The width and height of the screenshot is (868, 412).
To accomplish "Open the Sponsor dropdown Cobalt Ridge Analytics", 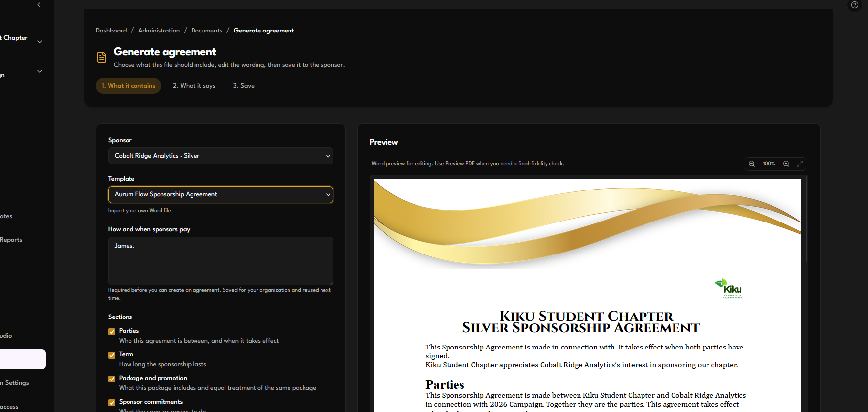I will pyautogui.click(x=221, y=156).
